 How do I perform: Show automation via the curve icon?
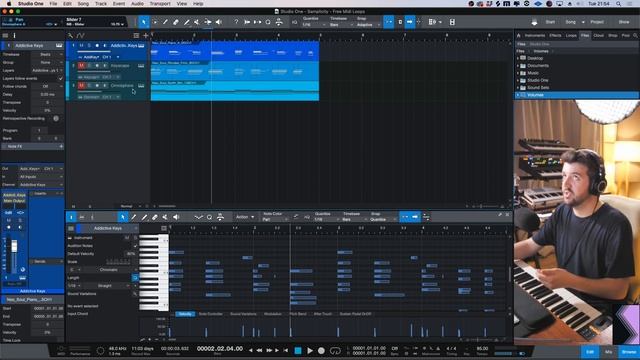coord(80,36)
